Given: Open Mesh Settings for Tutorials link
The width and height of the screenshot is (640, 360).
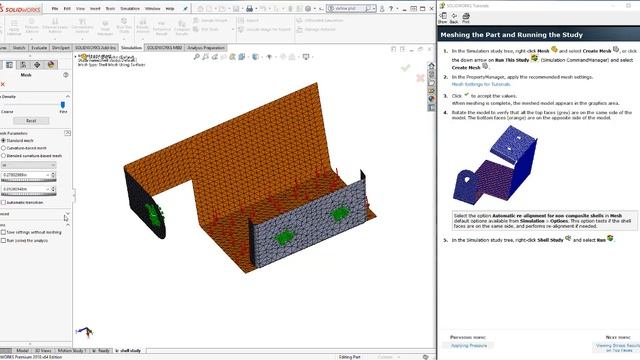Looking at the screenshot, I should point(481,84).
